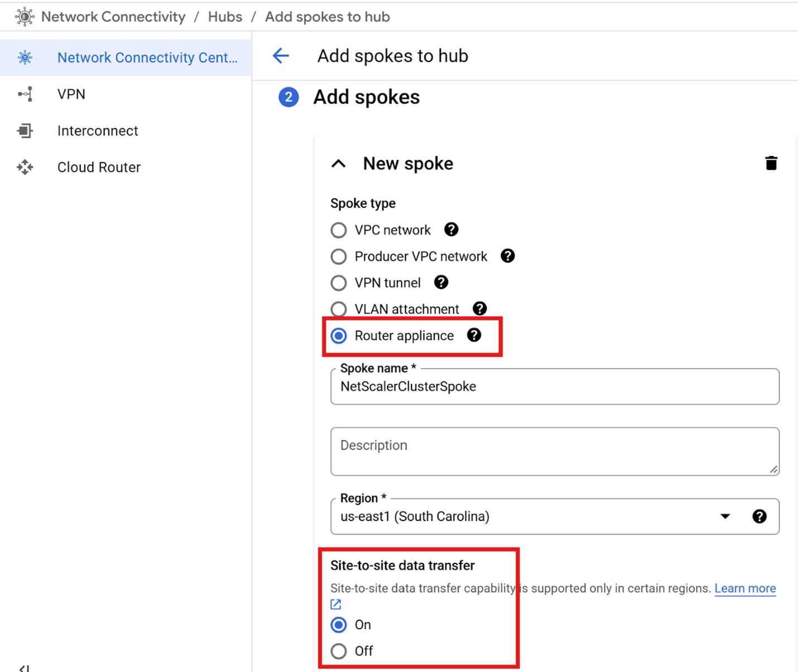Collapse the New spoke section
The width and height of the screenshot is (798, 672).
pyautogui.click(x=339, y=164)
